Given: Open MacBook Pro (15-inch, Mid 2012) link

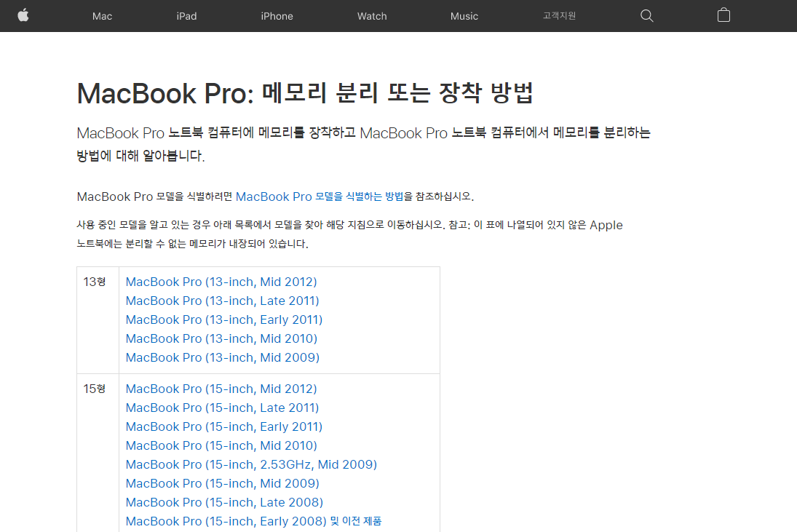Looking at the screenshot, I should point(221,389).
